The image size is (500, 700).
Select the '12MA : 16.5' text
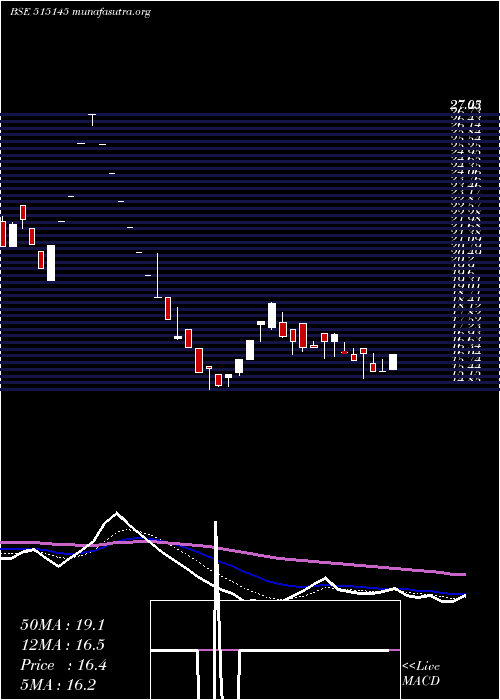coord(62,645)
